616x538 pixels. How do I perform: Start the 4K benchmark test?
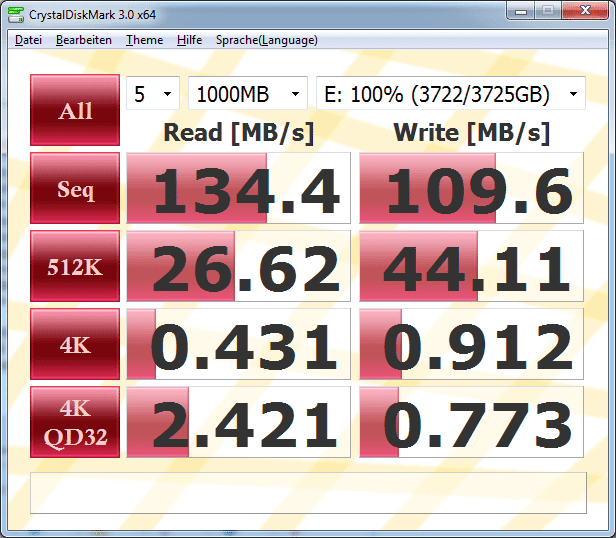point(75,344)
